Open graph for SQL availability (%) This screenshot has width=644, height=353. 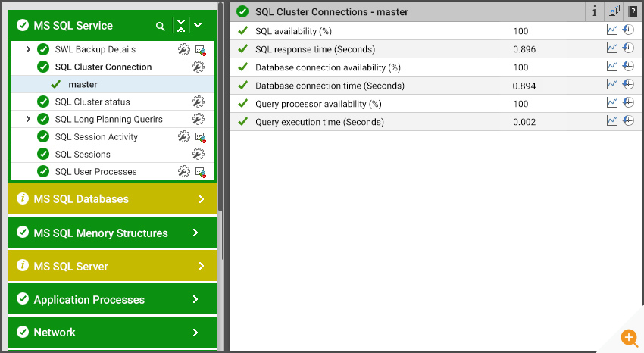(x=612, y=30)
